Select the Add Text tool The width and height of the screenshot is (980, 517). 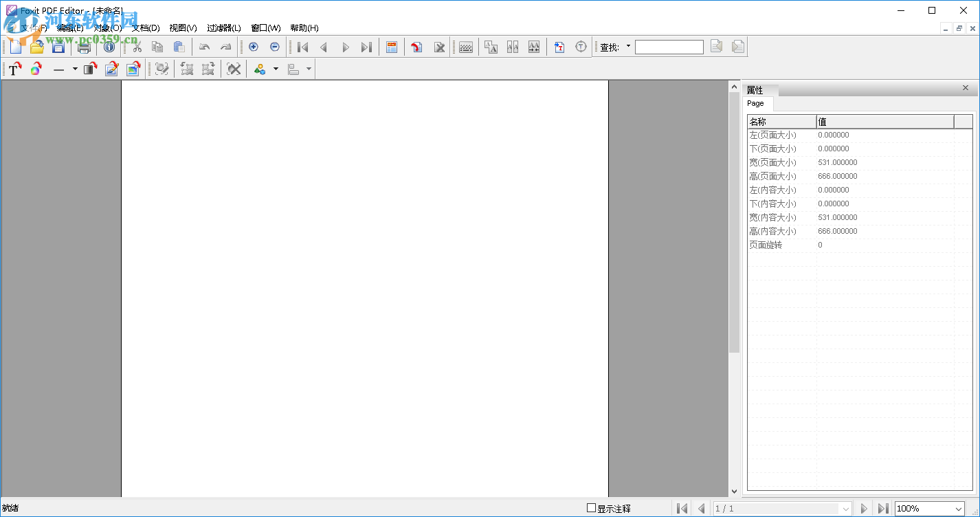click(14, 69)
